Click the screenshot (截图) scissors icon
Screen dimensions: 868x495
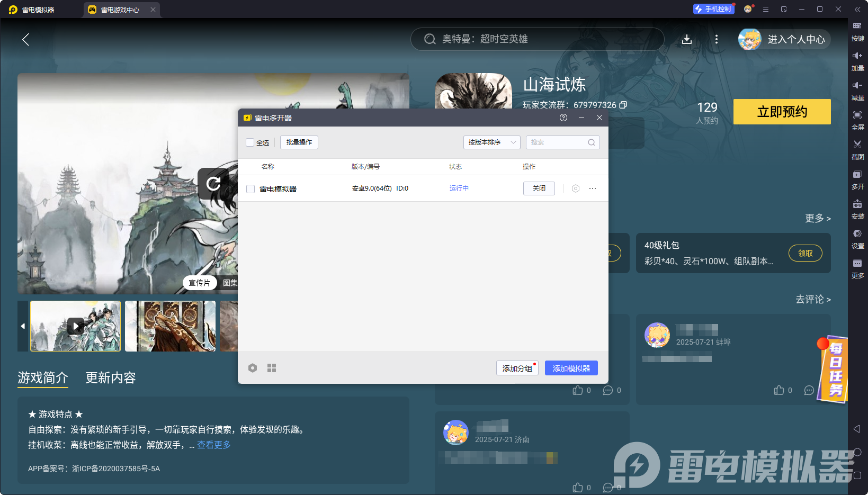pyautogui.click(x=857, y=145)
